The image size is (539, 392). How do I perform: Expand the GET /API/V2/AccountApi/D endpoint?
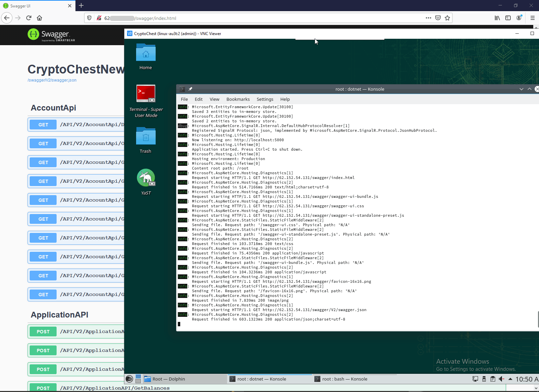click(76, 125)
